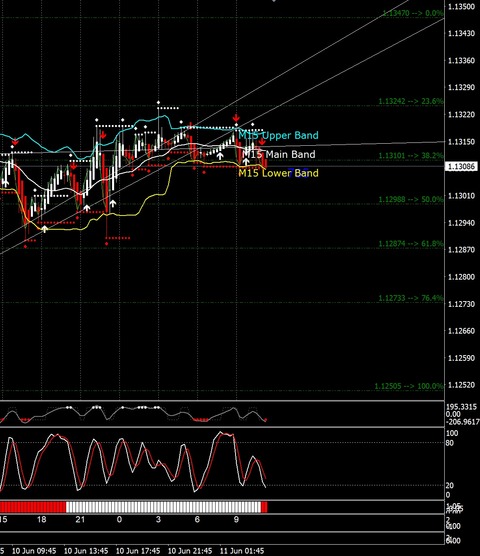
Task: Click the 10 Jun 17:45 time label
Action: pyautogui.click(x=138, y=551)
